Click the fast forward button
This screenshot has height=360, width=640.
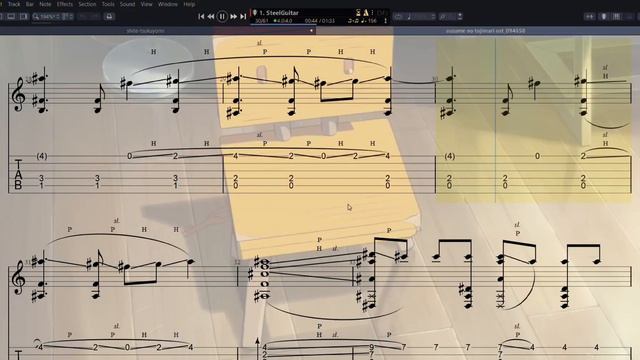click(x=233, y=16)
